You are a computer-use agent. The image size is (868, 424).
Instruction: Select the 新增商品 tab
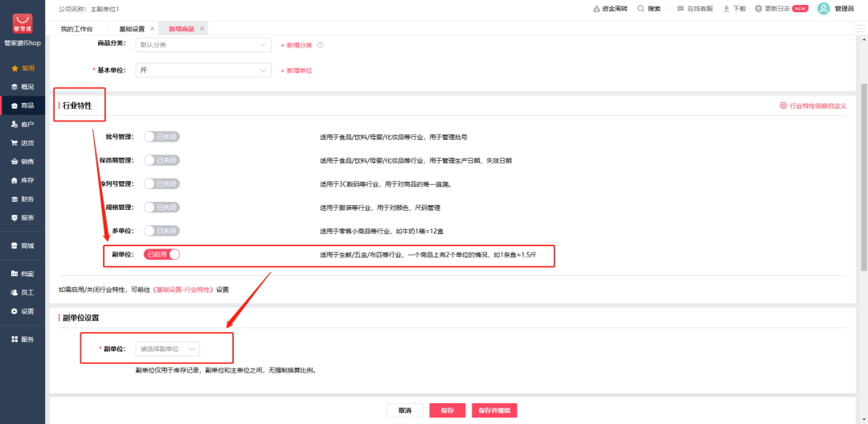(x=182, y=28)
